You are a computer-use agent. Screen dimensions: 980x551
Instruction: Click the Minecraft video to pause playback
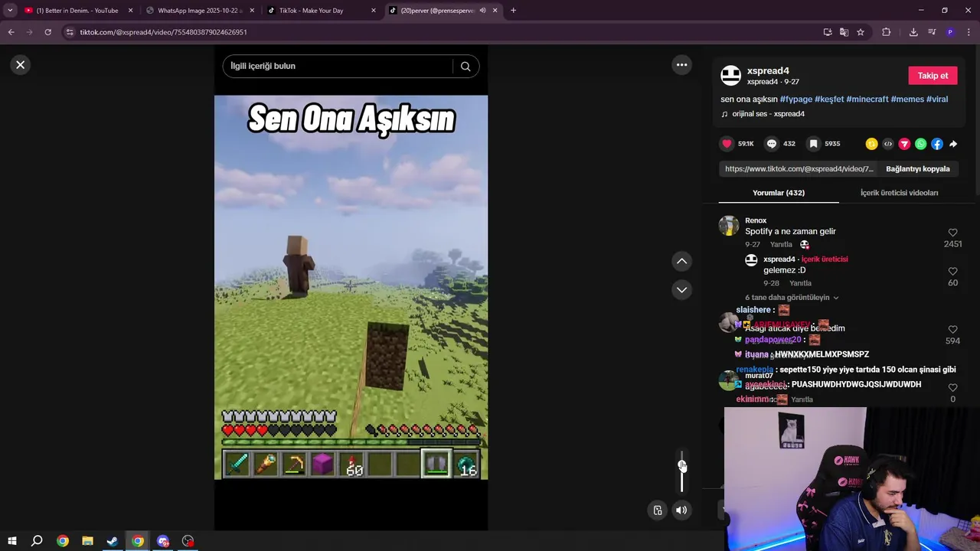(x=351, y=287)
